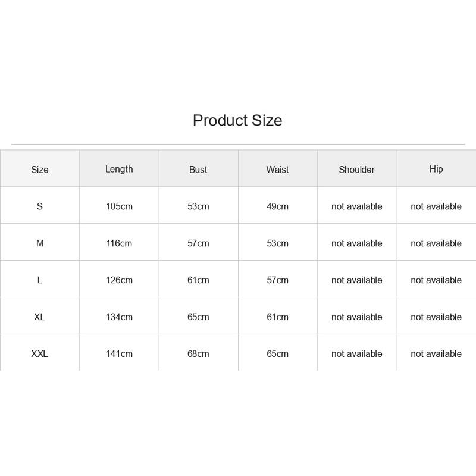Image resolution: width=476 pixels, height=476 pixels.
Task: Select the Shoulder column header
Action: tap(356, 170)
